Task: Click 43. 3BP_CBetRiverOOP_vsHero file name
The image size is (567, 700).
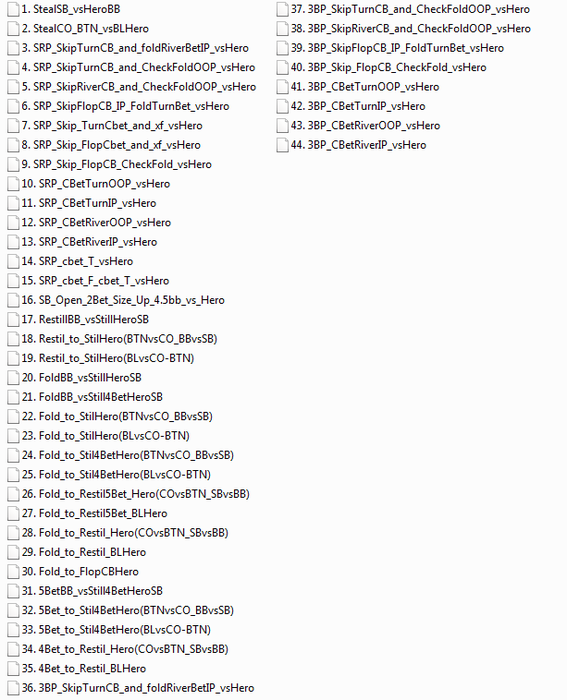Action: (x=365, y=126)
